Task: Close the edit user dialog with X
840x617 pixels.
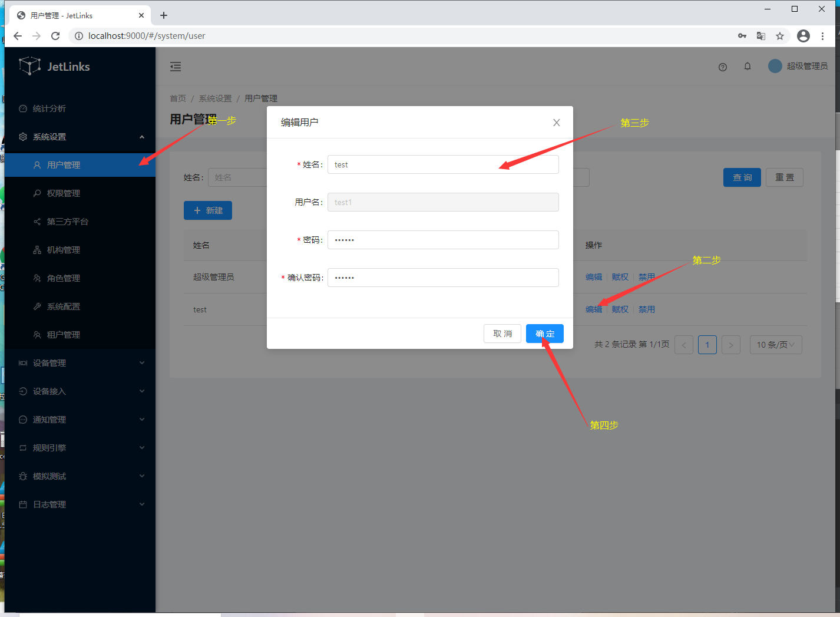Action: [x=556, y=123]
